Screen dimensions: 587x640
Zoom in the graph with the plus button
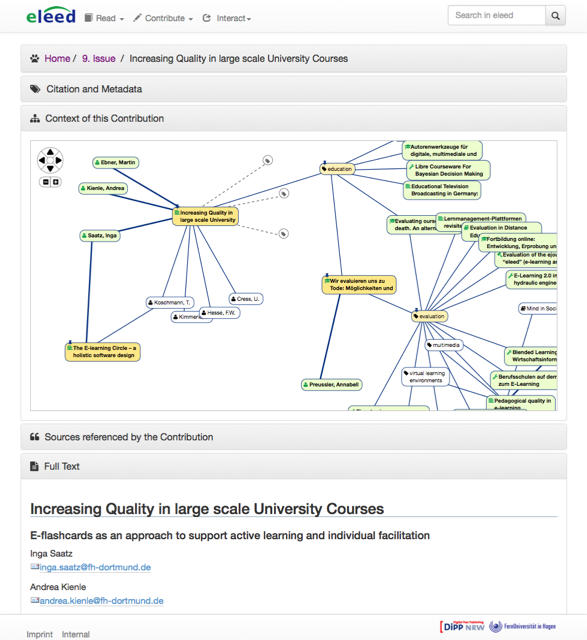click(56, 182)
